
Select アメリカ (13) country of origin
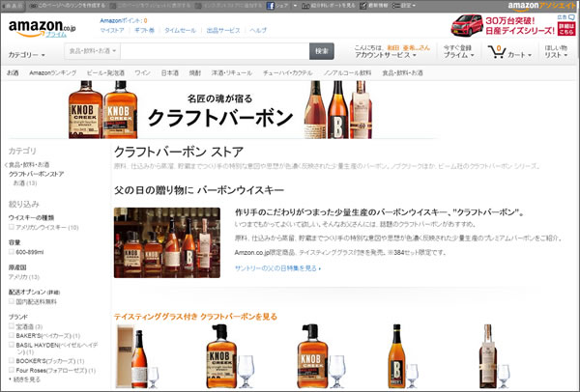tap(23, 277)
